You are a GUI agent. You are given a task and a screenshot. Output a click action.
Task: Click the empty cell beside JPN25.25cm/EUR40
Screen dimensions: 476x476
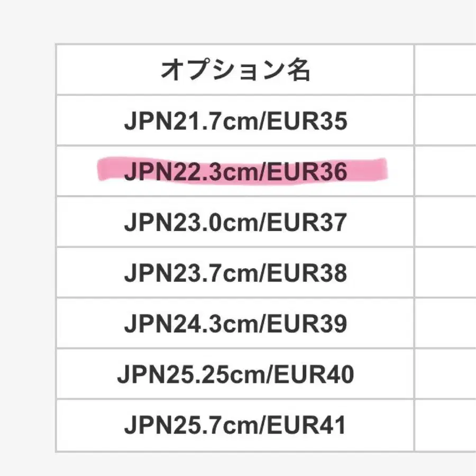pos(445,374)
